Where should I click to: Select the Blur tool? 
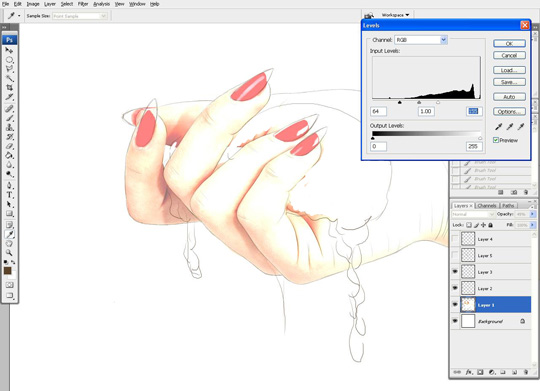[x=9, y=165]
